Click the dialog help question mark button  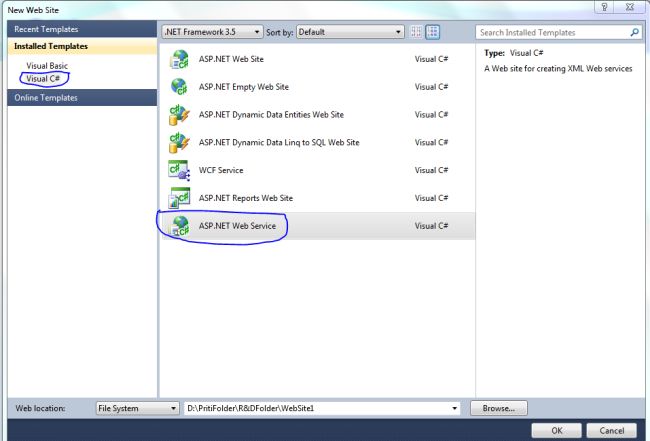click(x=604, y=7)
